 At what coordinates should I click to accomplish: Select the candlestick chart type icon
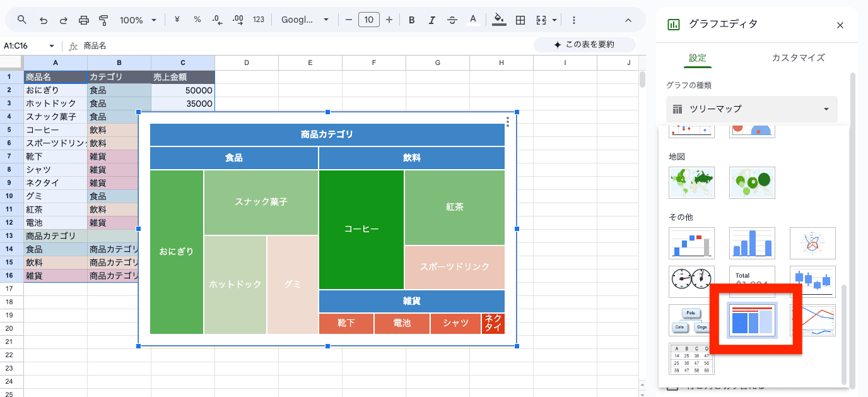click(x=812, y=281)
